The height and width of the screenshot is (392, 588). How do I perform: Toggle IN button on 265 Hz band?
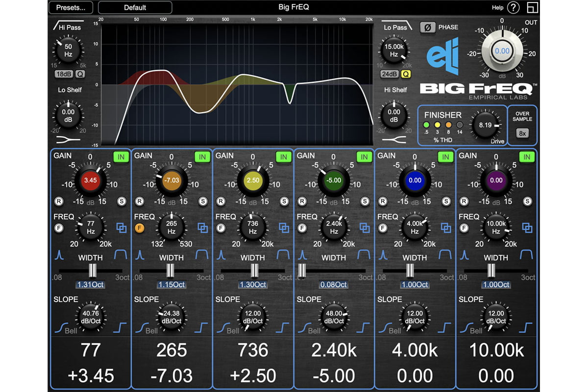202,157
